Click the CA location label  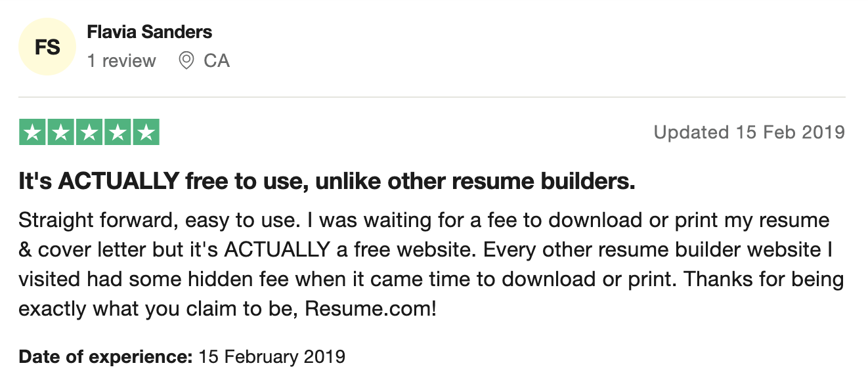[x=217, y=61]
